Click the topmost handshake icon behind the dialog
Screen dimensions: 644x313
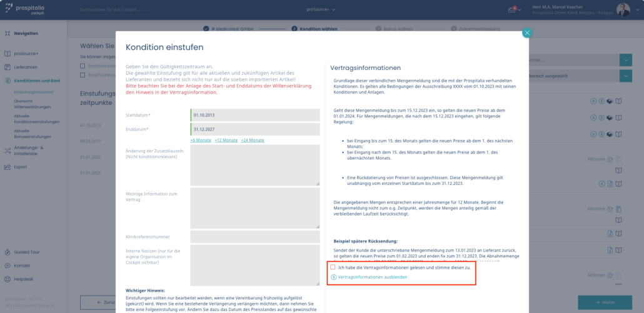[610, 101]
